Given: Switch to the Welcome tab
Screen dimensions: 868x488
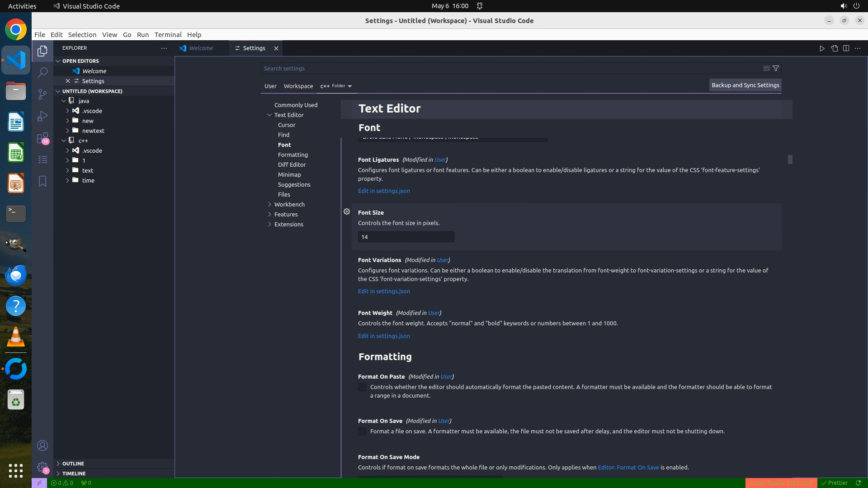Looking at the screenshot, I should pyautogui.click(x=201, y=48).
